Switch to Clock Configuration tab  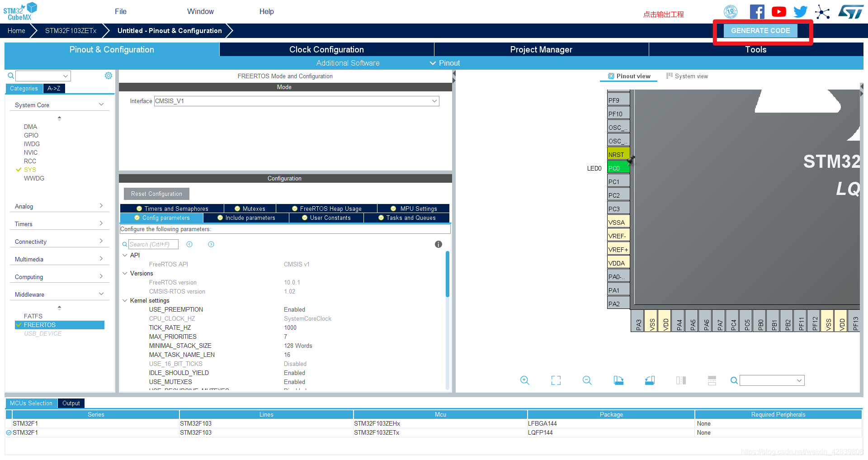tap(326, 49)
